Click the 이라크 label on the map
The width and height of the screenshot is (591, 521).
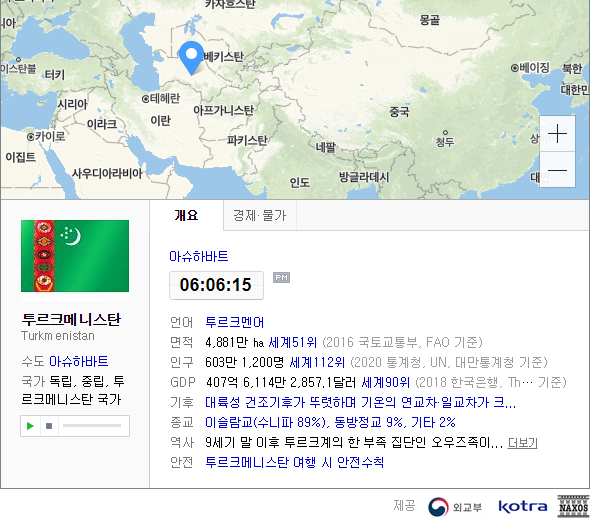(102, 124)
